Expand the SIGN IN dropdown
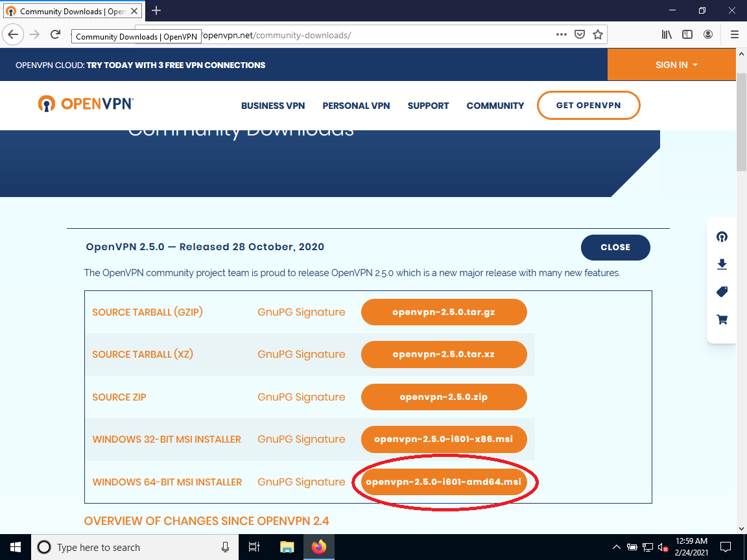Image resolution: width=747 pixels, height=560 pixels. tap(676, 65)
